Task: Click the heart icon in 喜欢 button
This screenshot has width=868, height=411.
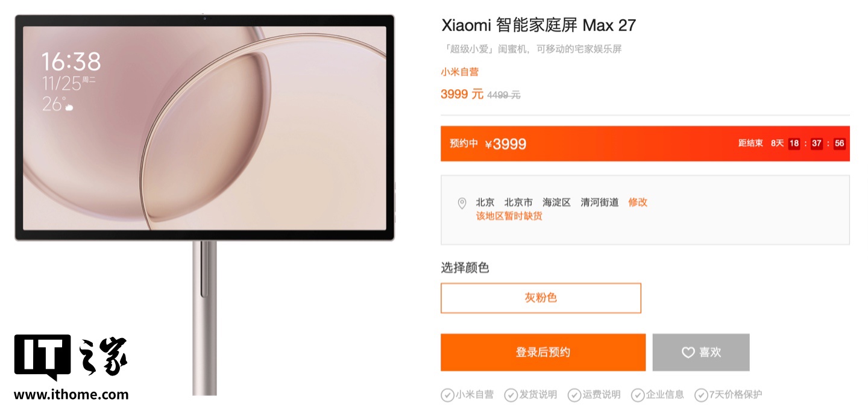Action: (x=688, y=353)
